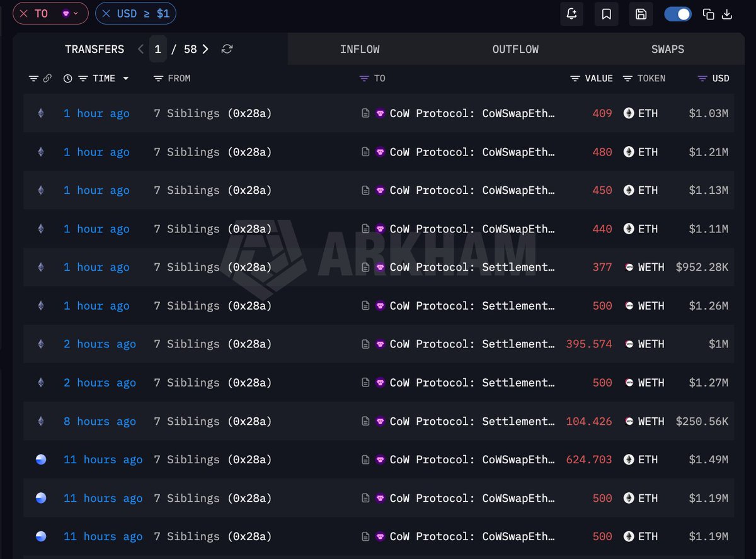The height and width of the screenshot is (559, 756).
Task: Open the TO filter entity dropdown
Action: click(70, 13)
